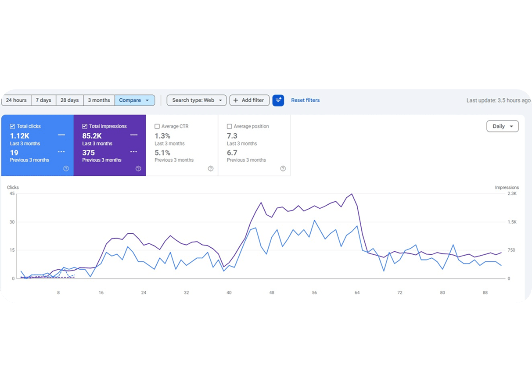Click the 2.3K impressions axis value
Image resolution: width=532 pixels, height=392 pixels.
point(513,193)
